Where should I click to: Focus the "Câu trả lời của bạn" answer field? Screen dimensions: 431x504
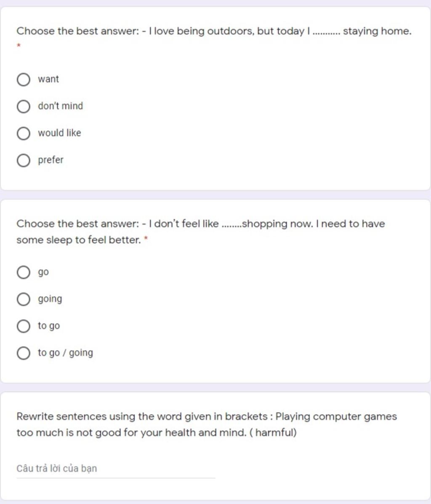point(116,469)
